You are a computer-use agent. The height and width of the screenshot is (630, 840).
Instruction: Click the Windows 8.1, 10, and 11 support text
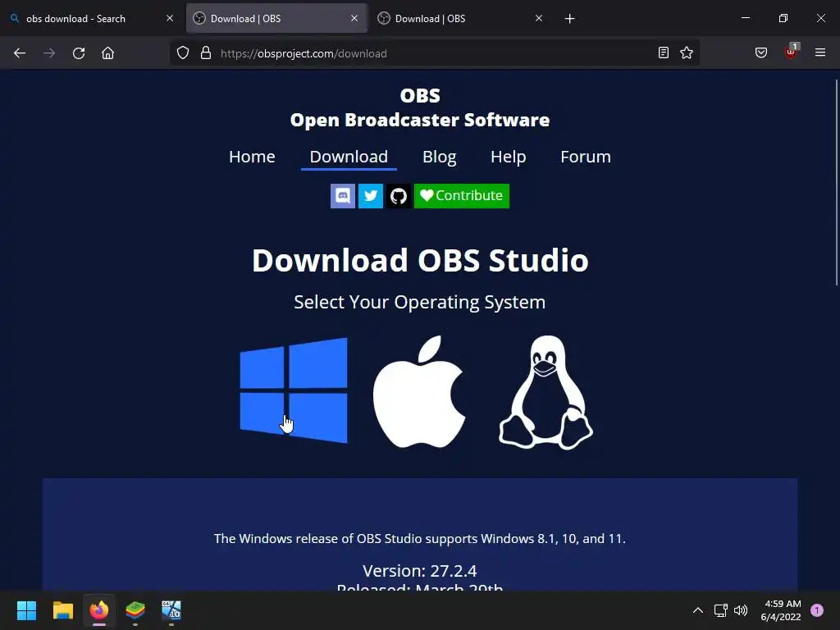pos(420,539)
